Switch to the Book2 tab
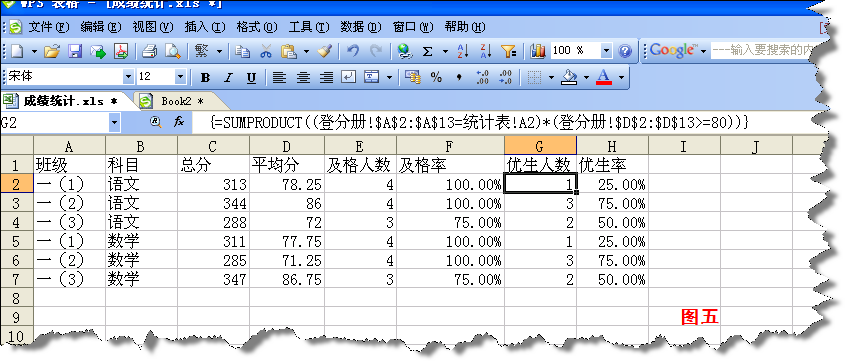845x361 pixels. pyautogui.click(x=182, y=101)
